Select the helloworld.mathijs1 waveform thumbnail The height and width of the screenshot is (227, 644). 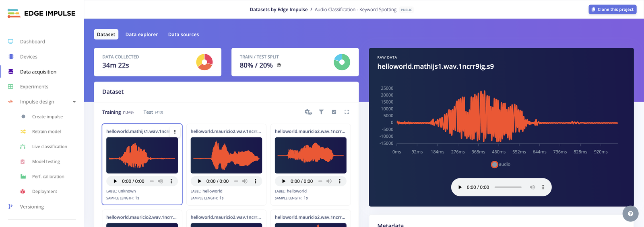click(142, 155)
